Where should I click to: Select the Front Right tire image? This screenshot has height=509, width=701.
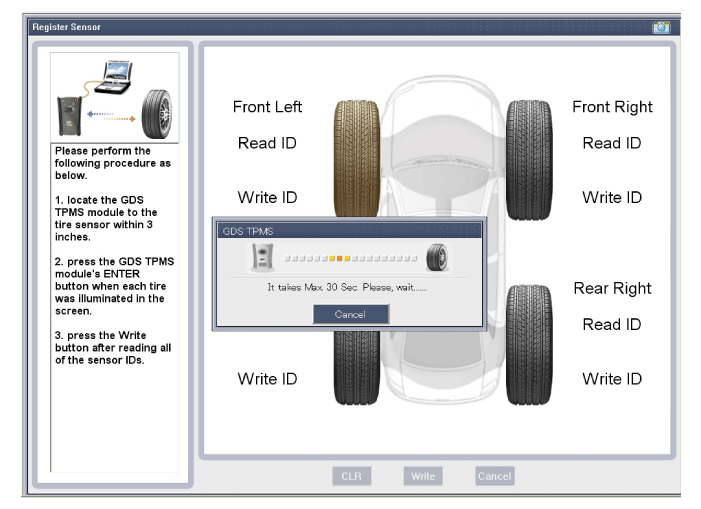(x=529, y=155)
